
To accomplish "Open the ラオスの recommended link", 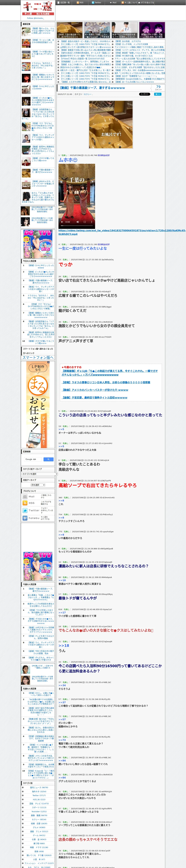I will click(x=106, y=382).
